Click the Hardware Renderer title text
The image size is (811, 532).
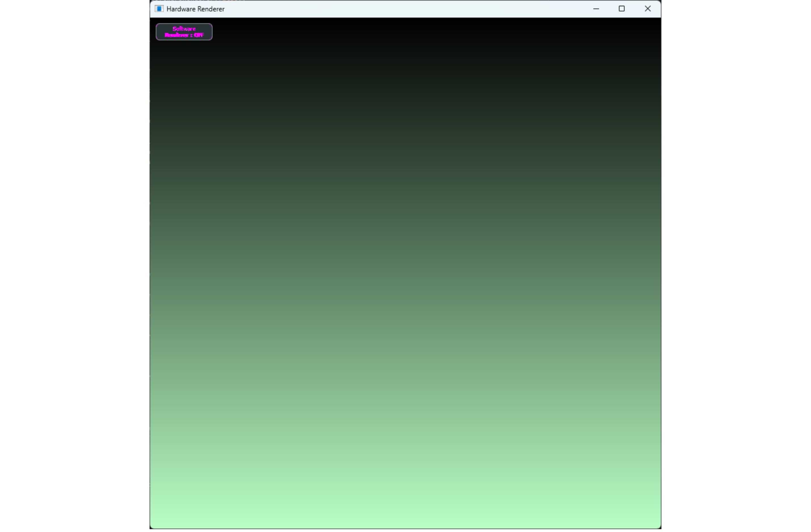click(195, 9)
